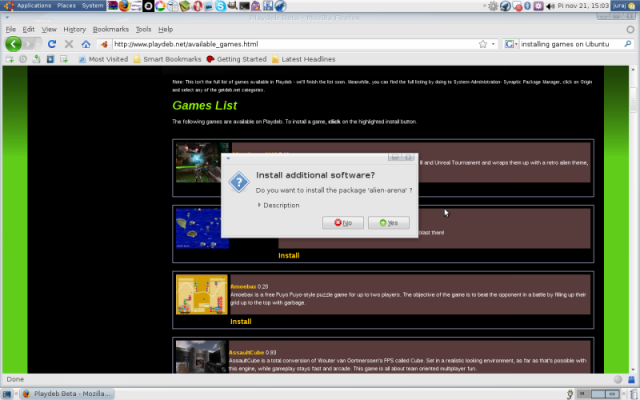Click the purple settings tray icon
The height and width of the screenshot is (400, 640).
tap(538, 6)
